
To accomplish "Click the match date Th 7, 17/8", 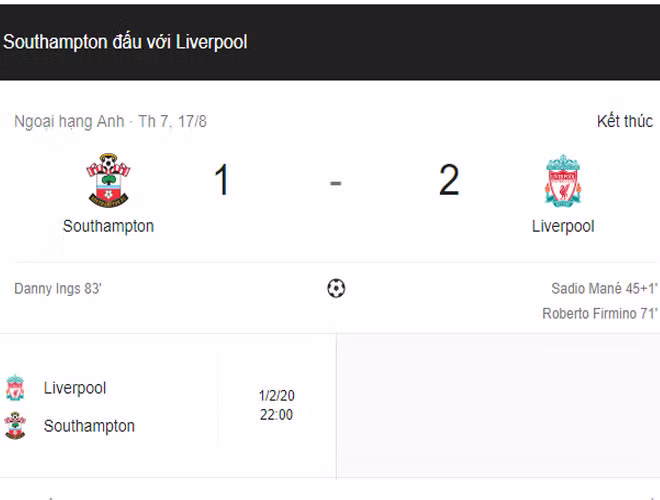I will point(172,121).
